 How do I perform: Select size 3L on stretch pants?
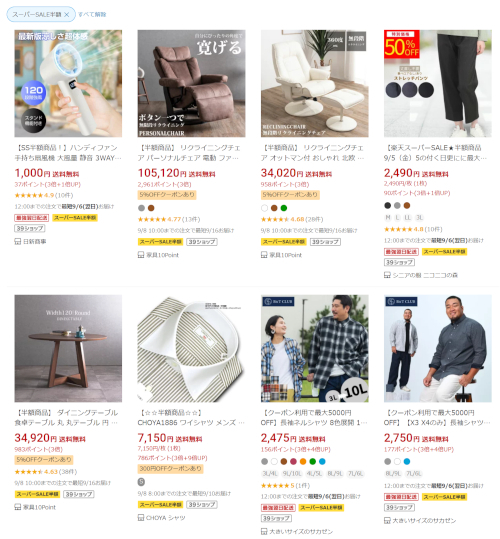coord(420,218)
